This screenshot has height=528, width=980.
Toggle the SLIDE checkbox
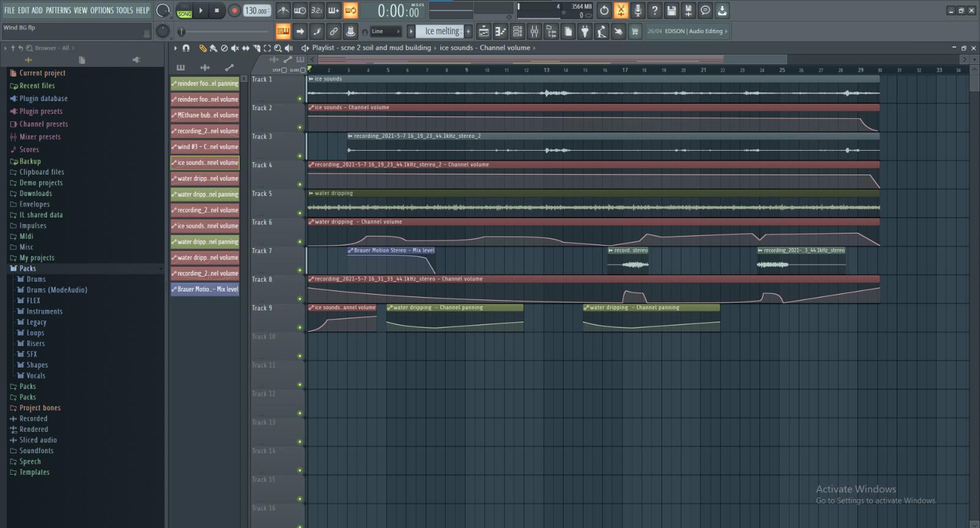(302, 70)
